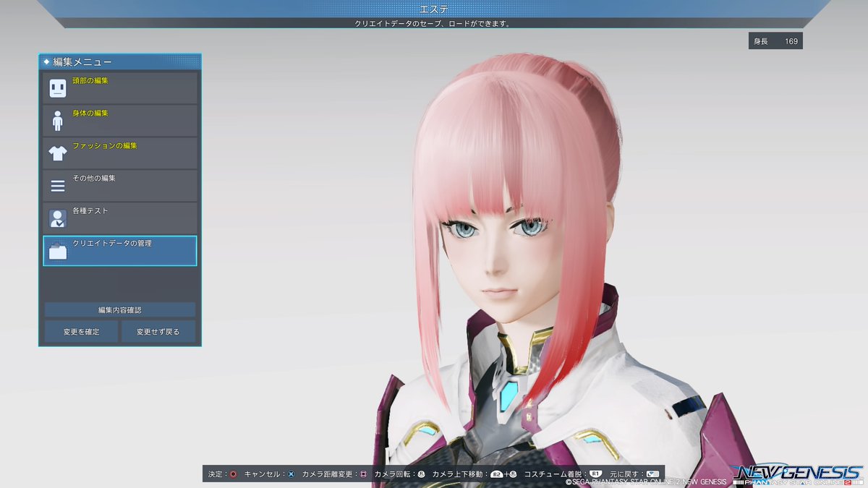Select the 頭部の編集 head icon

pyautogui.click(x=58, y=88)
